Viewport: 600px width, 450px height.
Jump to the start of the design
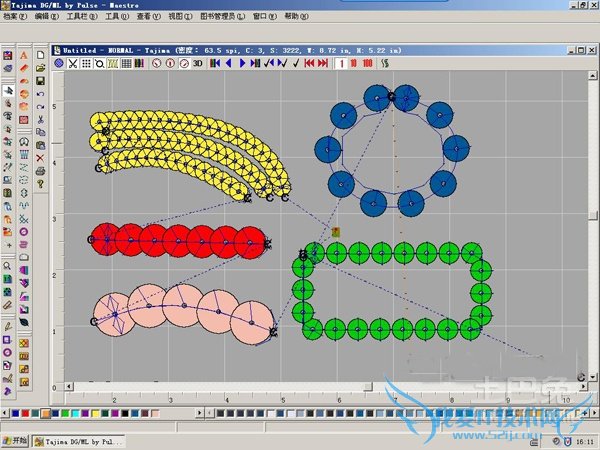215,63
